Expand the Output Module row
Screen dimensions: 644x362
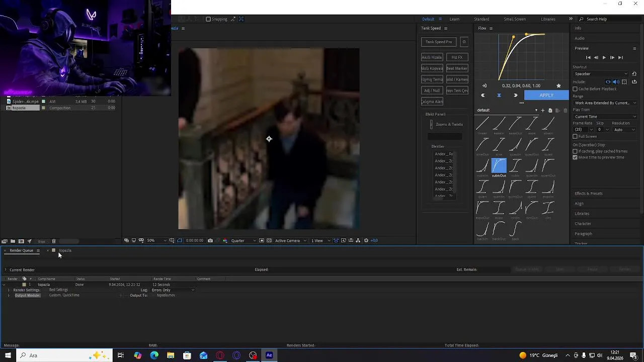click(9, 296)
